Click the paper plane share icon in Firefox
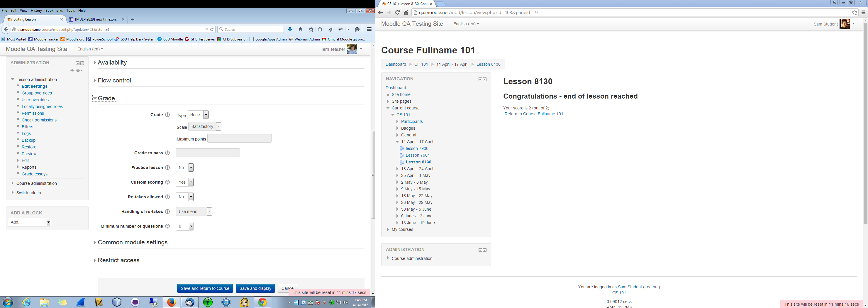 (330, 29)
